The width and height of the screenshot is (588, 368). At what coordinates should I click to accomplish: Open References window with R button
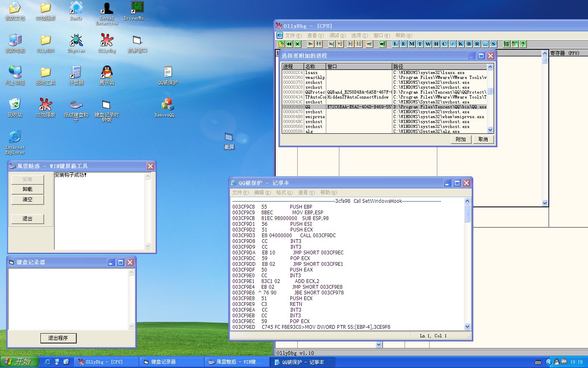(477, 44)
